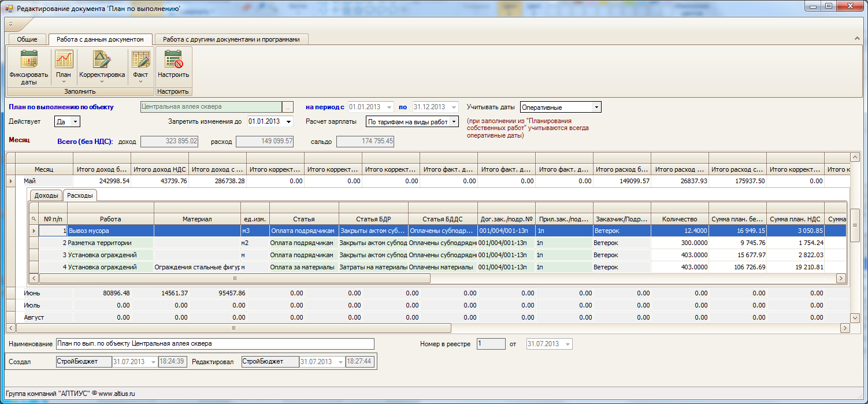The image size is (868, 404).
Task: Click the Корректировка pencil icon
Action: point(102,60)
